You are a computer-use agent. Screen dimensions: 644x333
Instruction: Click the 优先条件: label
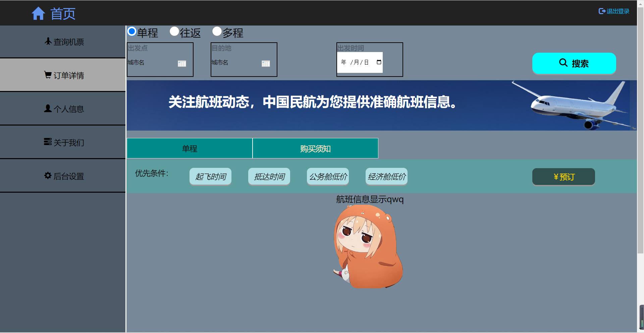click(x=152, y=173)
